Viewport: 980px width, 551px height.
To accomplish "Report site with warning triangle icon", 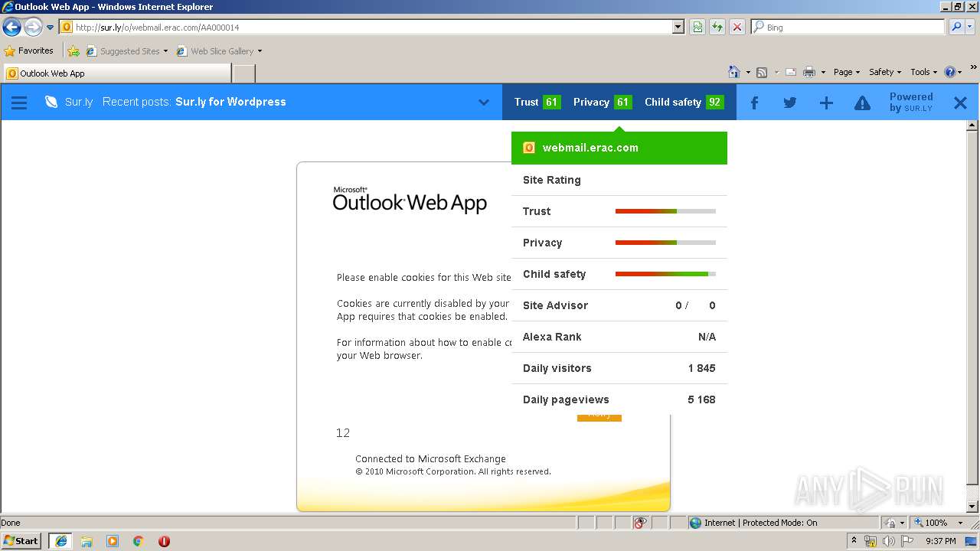I will point(862,103).
